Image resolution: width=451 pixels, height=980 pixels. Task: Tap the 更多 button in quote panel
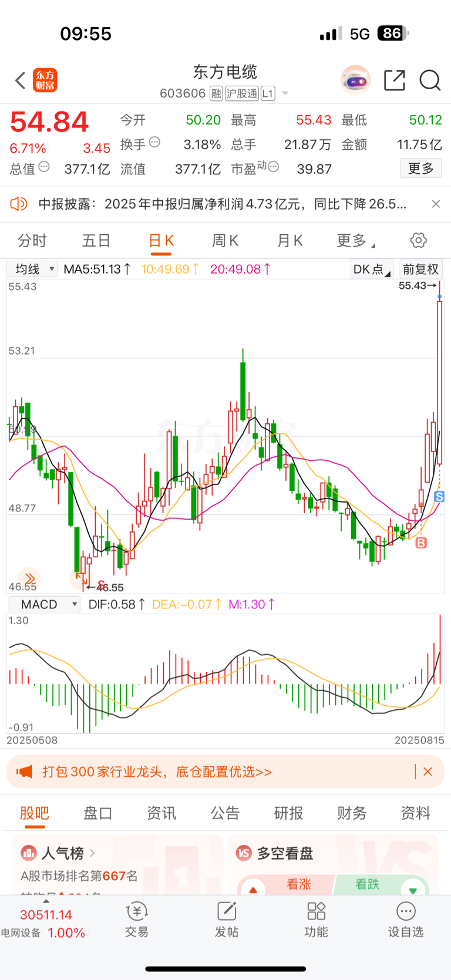(421, 169)
